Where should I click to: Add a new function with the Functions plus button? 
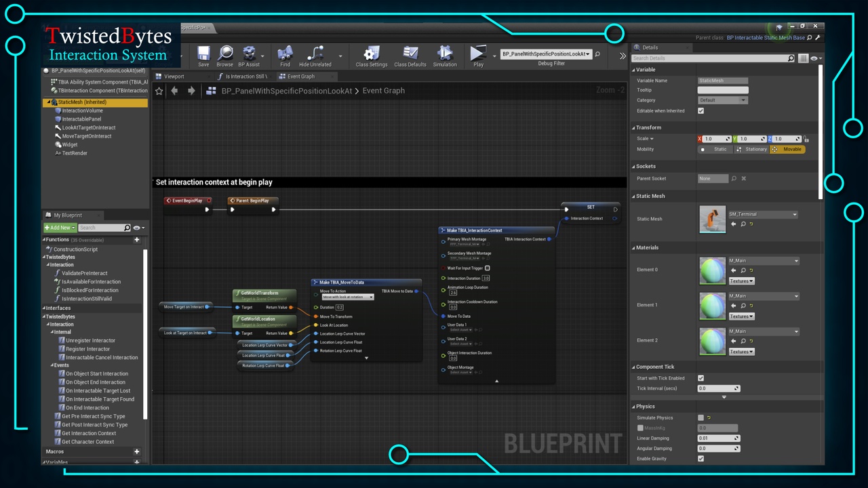[x=137, y=239]
